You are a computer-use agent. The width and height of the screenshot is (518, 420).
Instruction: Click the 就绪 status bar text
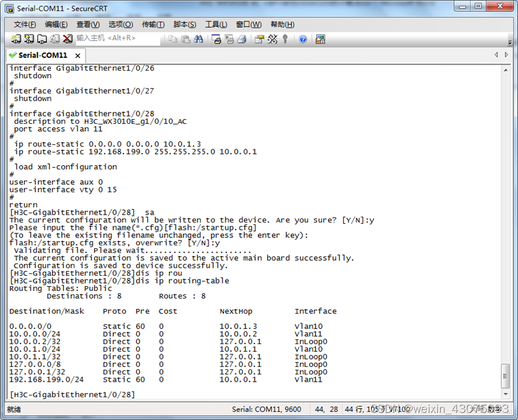point(14,409)
